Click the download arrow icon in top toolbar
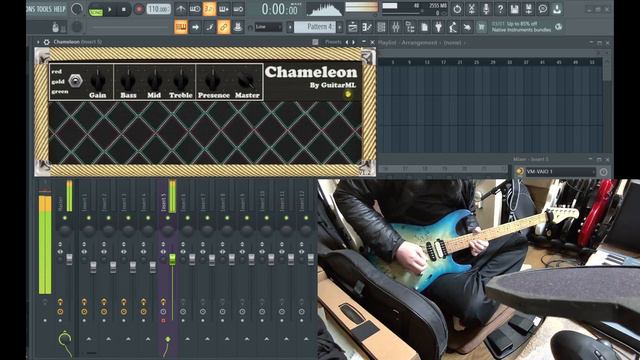This screenshot has width=640, height=360. (557, 9)
